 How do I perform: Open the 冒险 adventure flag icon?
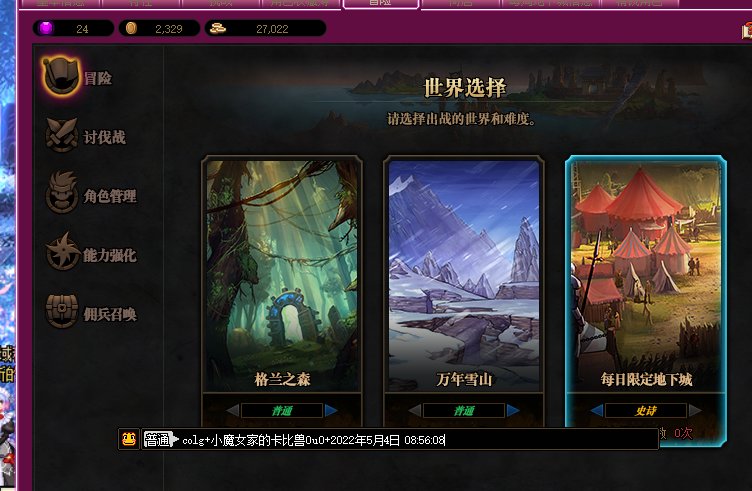pos(60,76)
